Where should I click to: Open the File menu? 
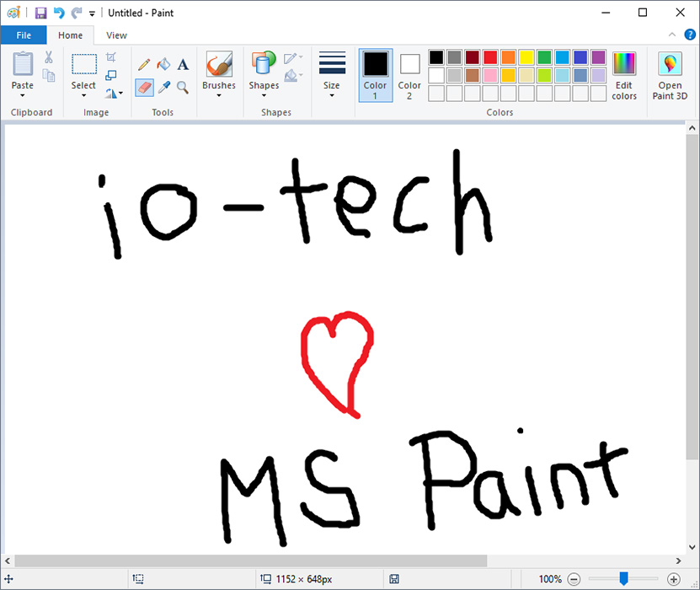click(x=24, y=35)
